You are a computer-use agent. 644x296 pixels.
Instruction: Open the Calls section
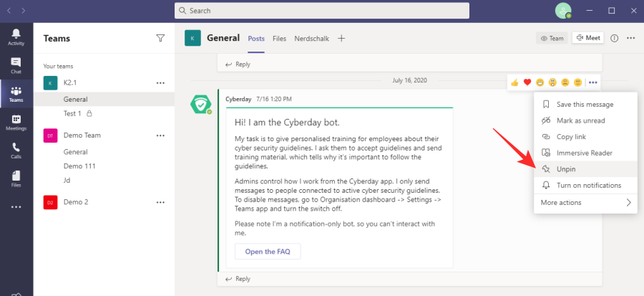pyautogui.click(x=16, y=151)
